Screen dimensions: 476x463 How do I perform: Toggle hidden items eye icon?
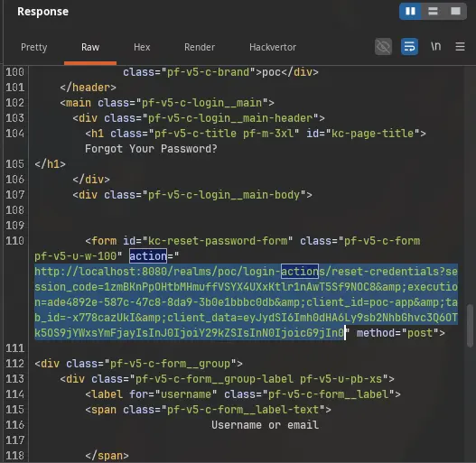coord(383,47)
